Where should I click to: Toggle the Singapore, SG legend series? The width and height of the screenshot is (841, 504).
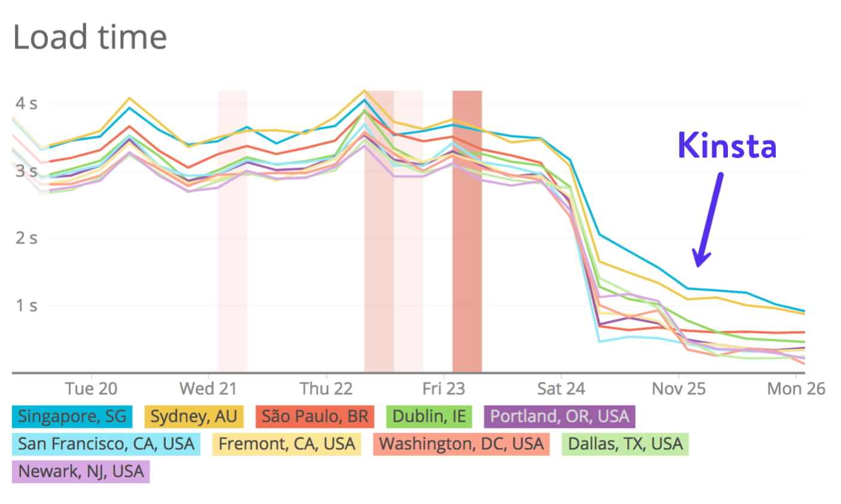72,416
